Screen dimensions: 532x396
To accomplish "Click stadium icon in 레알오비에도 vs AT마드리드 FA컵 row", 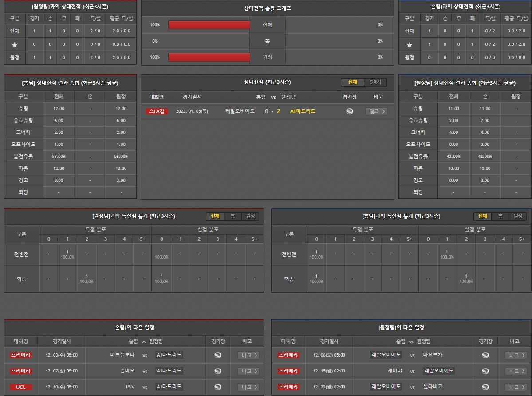I will pyautogui.click(x=350, y=111).
